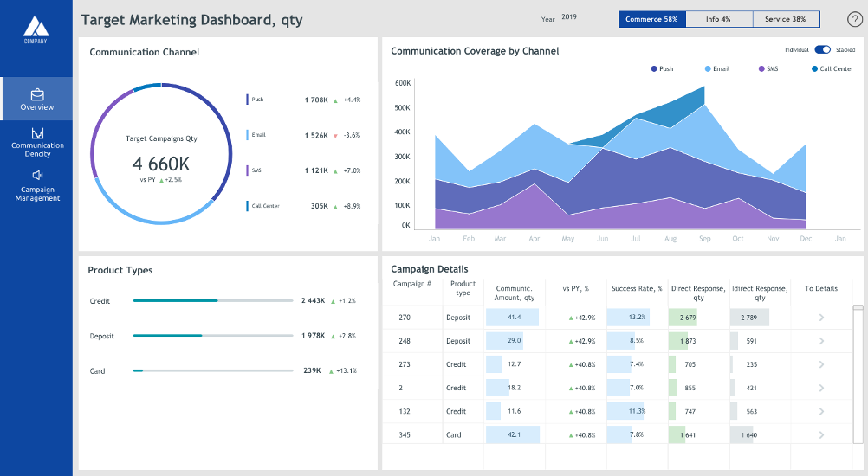868x476 pixels.
Task: Open details chevron for campaign 132
Action: coord(821,411)
